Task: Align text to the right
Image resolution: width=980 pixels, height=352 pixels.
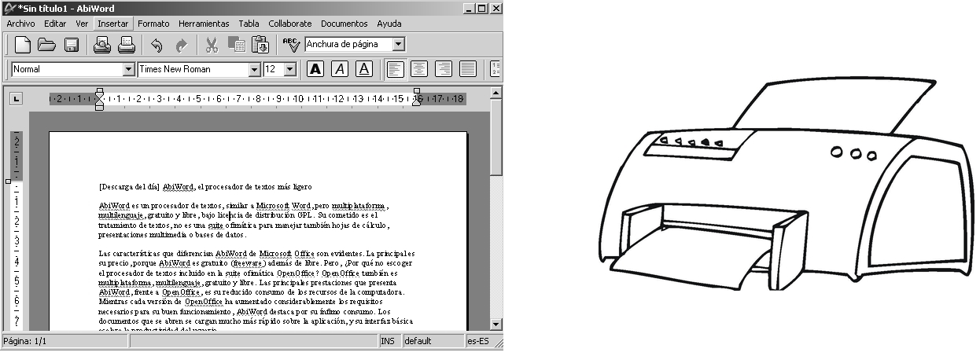Action: tap(443, 69)
